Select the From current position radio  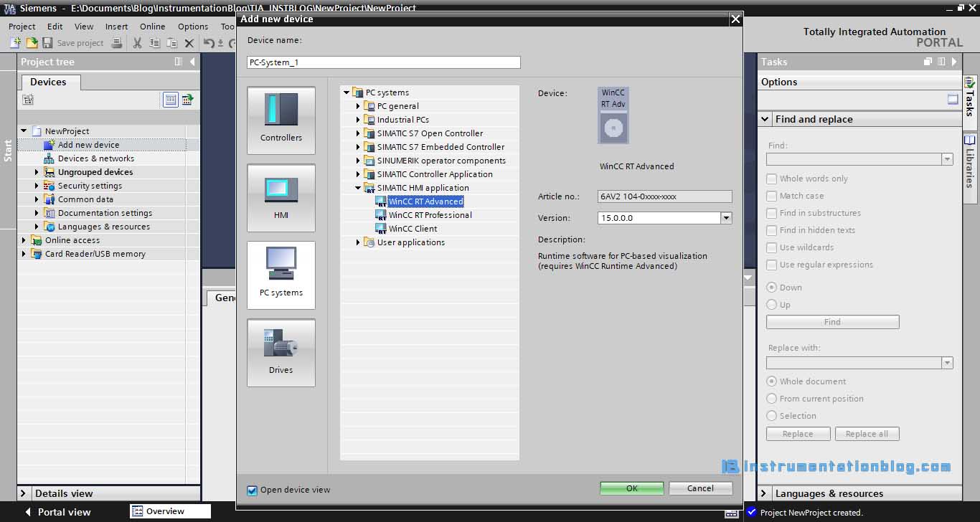point(772,399)
